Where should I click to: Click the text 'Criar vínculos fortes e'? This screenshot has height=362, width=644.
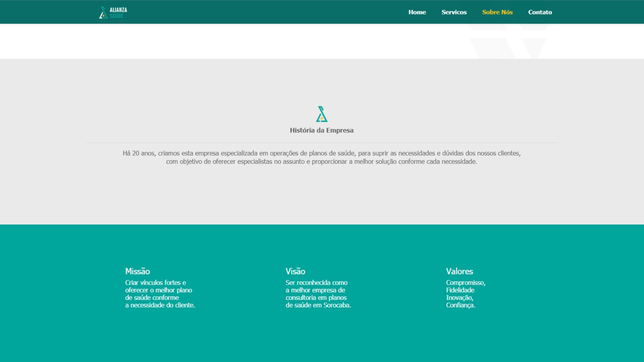click(x=156, y=283)
